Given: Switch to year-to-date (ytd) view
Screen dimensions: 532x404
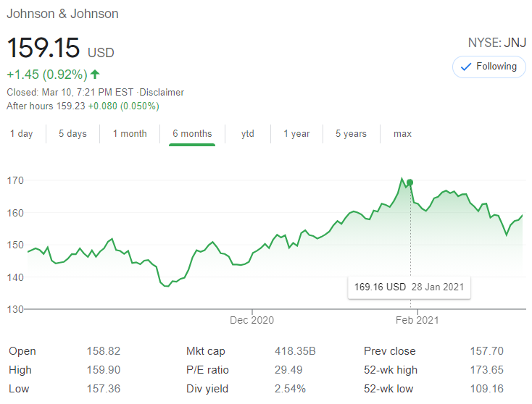Looking at the screenshot, I should 248,133.
